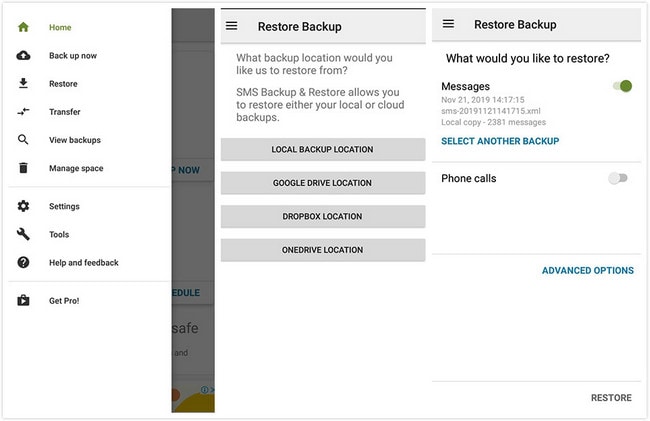Turn off the Messages restore toggle
650x421 pixels.
click(623, 86)
